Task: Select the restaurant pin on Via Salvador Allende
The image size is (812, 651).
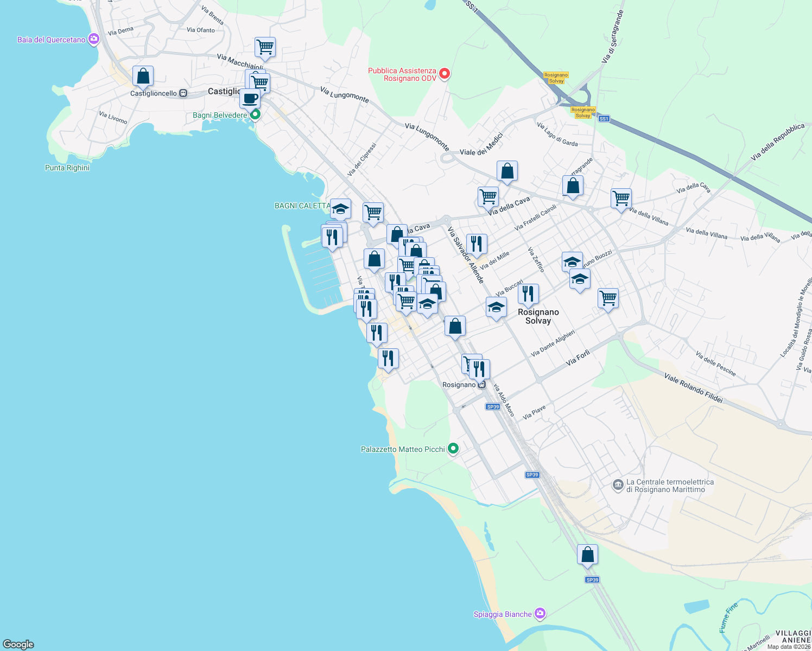Action: [x=477, y=244]
